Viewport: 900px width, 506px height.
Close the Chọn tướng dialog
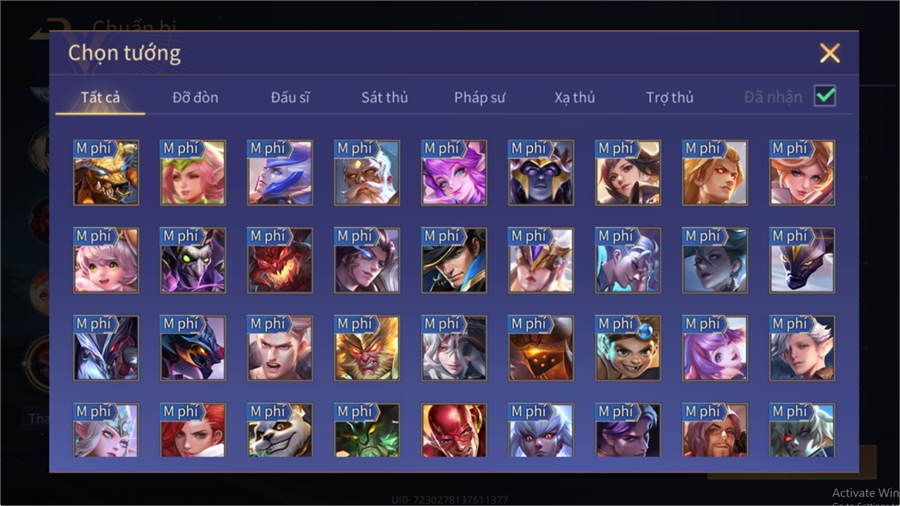tap(830, 53)
